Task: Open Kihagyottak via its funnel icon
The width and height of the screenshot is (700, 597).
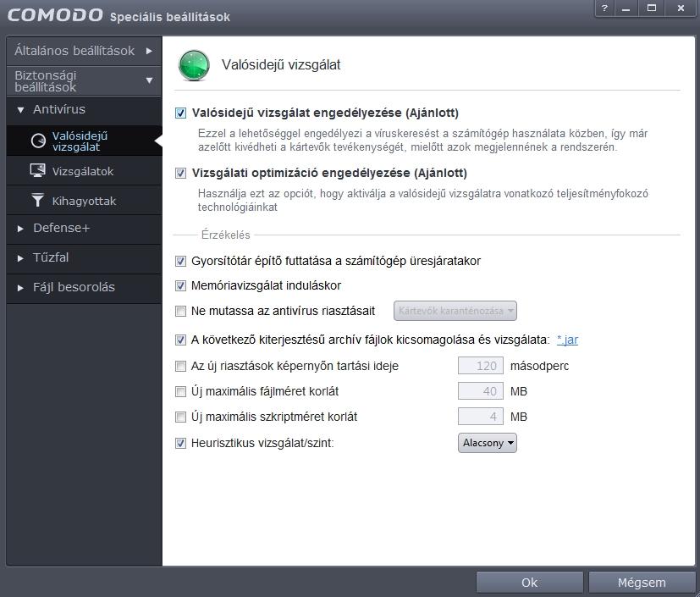Action: (x=38, y=200)
